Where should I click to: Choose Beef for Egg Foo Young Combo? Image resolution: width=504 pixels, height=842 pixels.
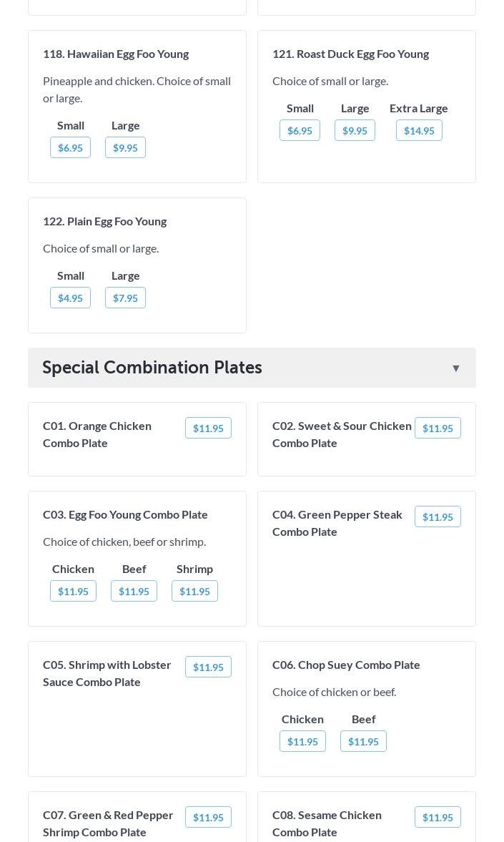[x=134, y=592]
